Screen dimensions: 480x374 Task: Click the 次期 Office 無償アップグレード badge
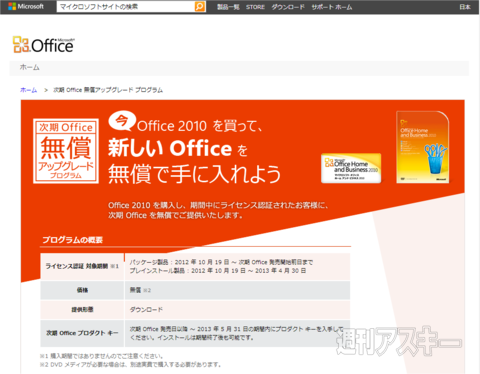tap(66, 151)
